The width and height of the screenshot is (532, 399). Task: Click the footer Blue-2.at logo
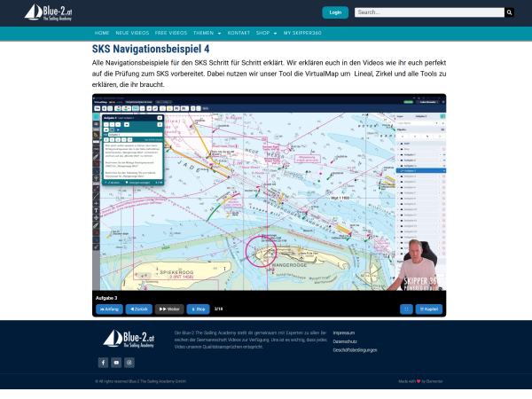coord(129,339)
